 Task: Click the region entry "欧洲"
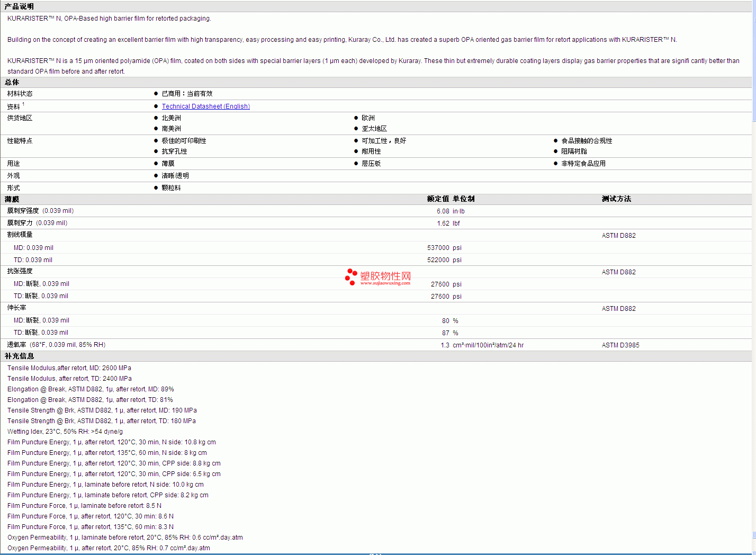(x=368, y=118)
